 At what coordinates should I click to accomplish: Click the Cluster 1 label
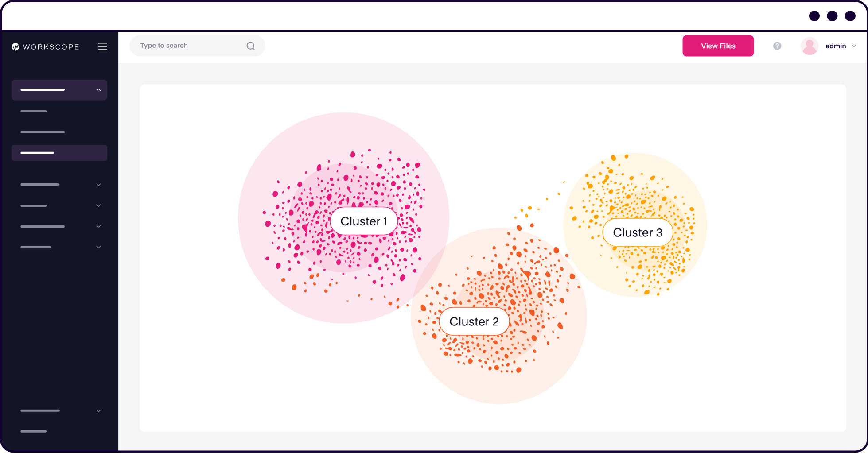pyautogui.click(x=364, y=221)
